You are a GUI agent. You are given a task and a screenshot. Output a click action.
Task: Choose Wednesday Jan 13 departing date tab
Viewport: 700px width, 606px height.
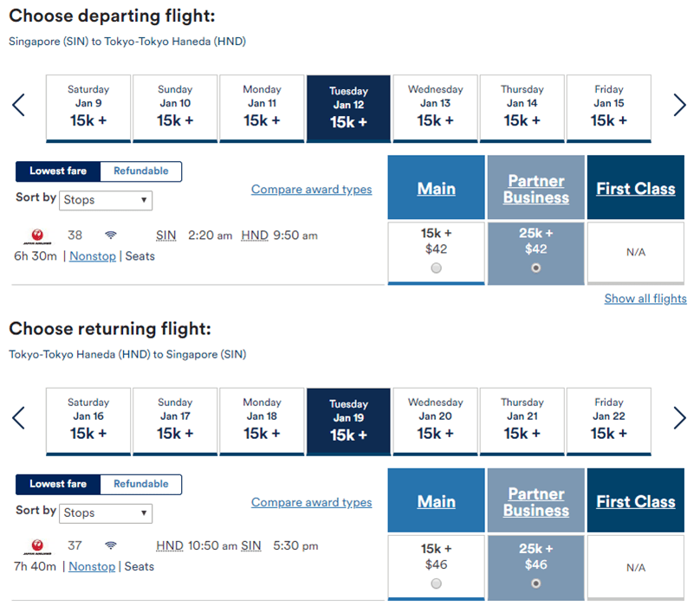click(436, 108)
